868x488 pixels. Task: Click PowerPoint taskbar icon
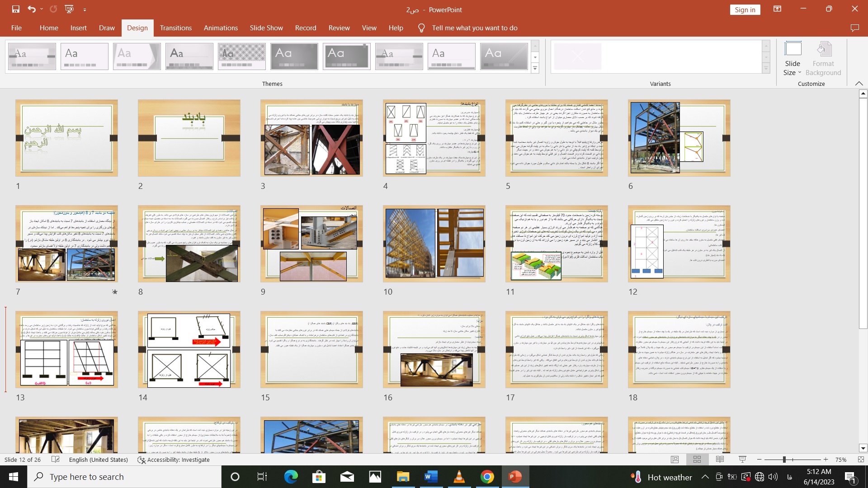[x=514, y=477]
